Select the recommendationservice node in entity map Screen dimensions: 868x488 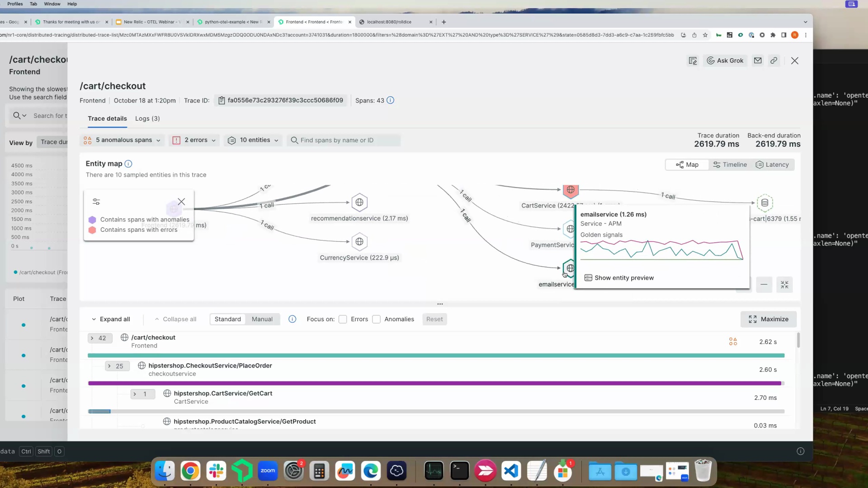coord(359,202)
